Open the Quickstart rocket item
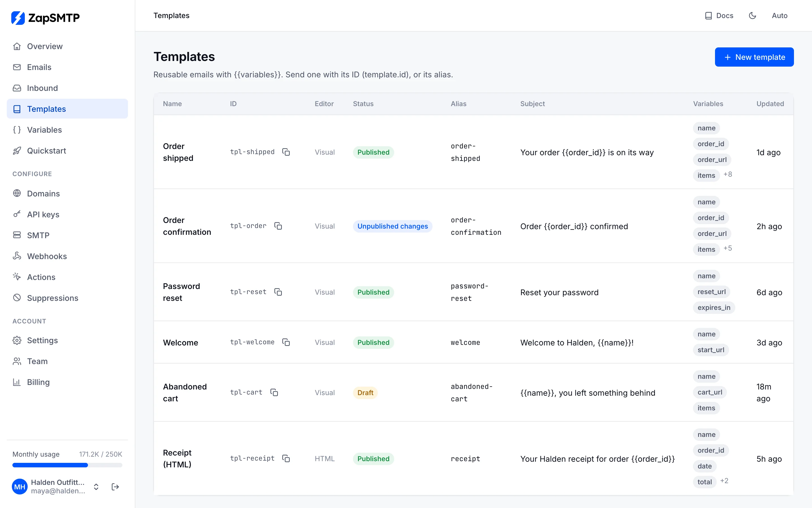 (x=67, y=150)
